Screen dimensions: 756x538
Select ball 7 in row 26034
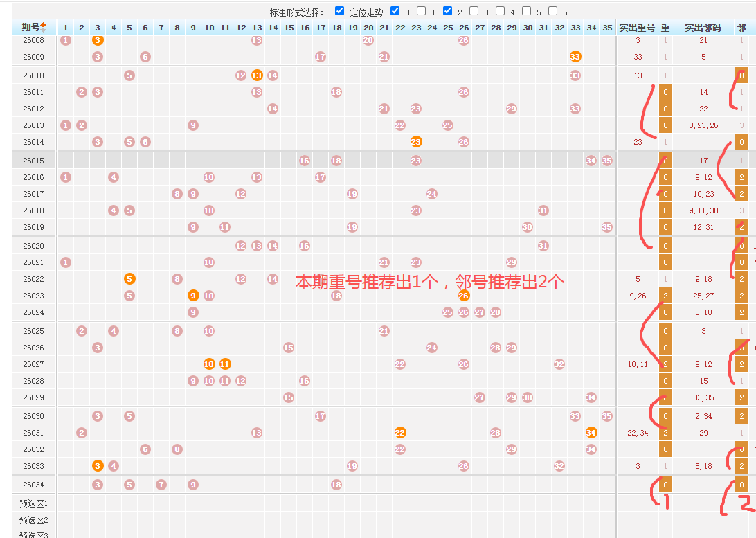[161, 485]
